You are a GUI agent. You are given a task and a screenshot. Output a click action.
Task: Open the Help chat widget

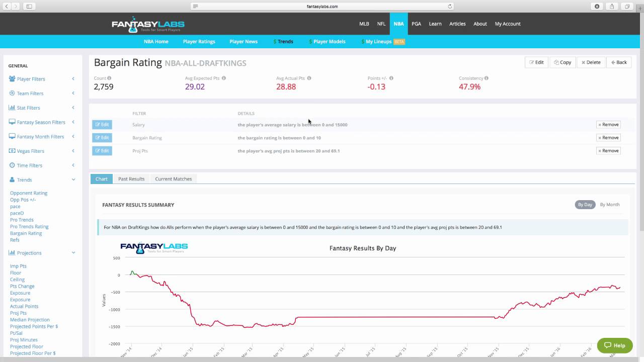615,345
